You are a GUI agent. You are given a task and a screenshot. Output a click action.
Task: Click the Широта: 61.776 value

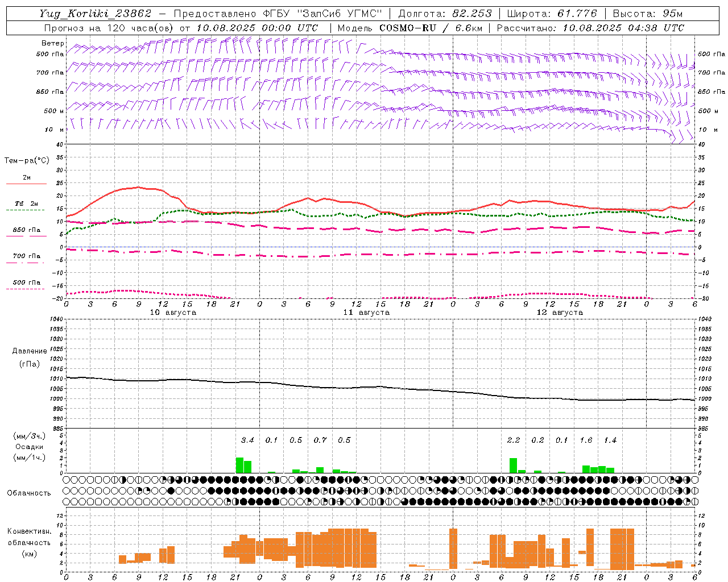(x=552, y=14)
